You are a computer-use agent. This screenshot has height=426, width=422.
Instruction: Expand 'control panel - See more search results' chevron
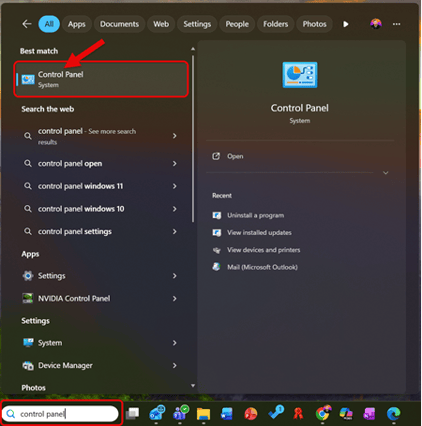pyautogui.click(x=175, y=136)
